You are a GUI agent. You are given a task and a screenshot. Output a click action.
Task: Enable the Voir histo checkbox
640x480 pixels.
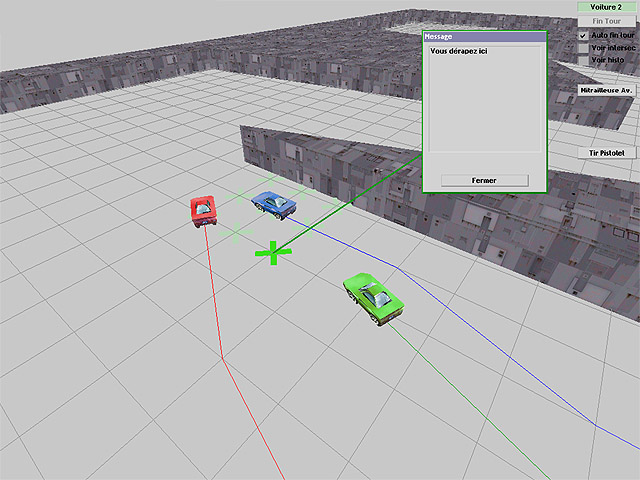(x=583, y=59)
